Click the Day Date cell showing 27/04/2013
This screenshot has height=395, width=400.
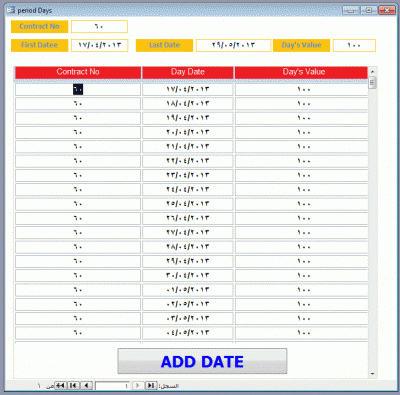point(188,233)
